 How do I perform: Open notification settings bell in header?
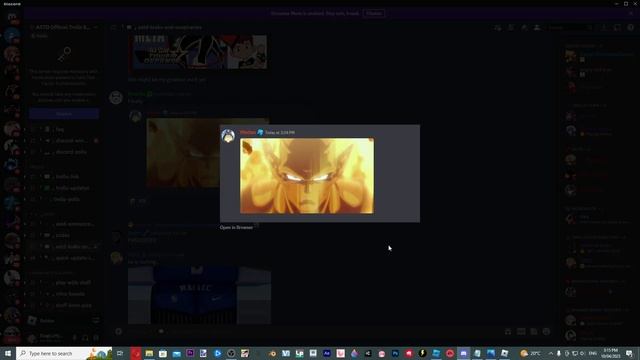tap(511, 27)
